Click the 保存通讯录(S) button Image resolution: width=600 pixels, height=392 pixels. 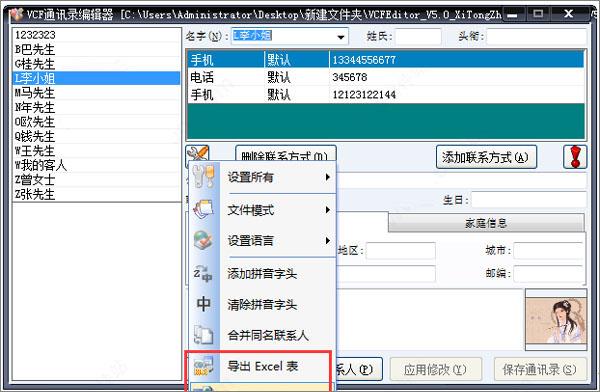click(x=540, y=369)
